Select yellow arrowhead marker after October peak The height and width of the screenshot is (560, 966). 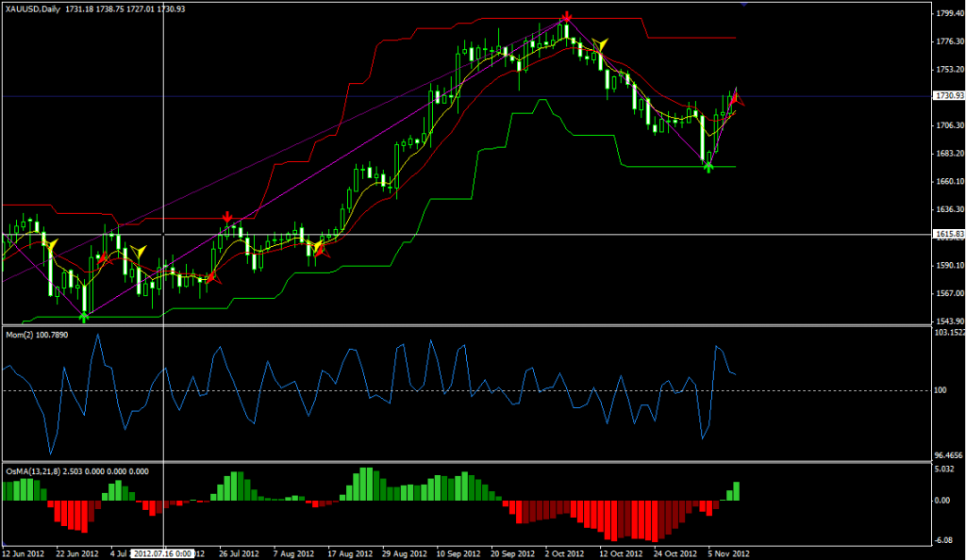tap(600, 44)
